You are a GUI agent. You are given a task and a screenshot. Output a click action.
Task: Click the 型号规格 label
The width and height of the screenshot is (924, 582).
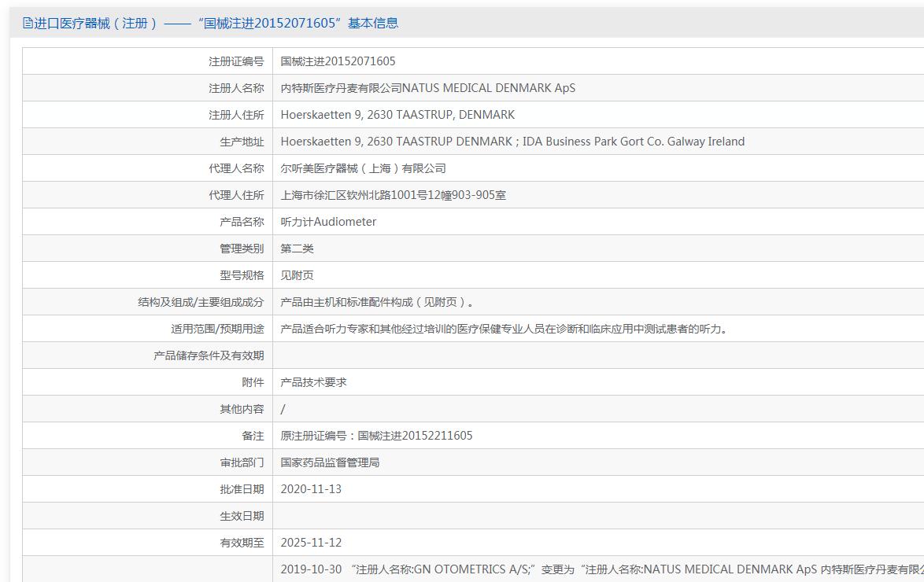click(x=242, y=275)
